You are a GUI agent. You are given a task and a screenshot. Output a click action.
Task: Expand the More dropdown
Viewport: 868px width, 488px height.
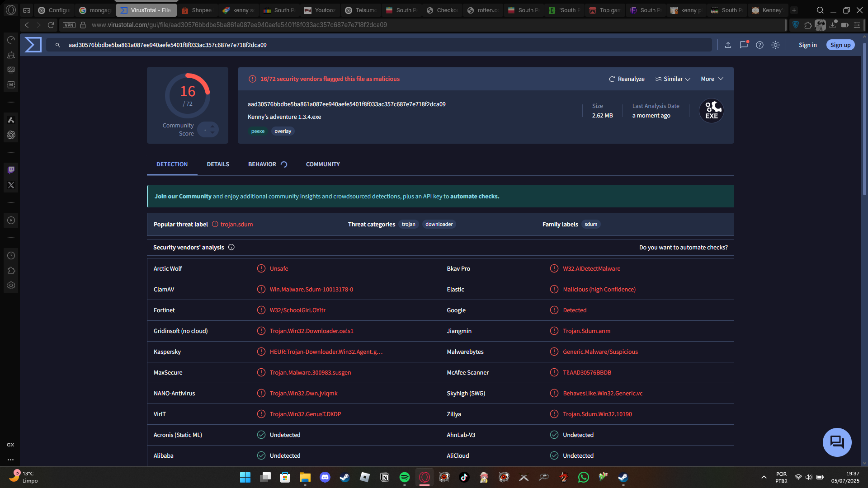pos(712,79)
